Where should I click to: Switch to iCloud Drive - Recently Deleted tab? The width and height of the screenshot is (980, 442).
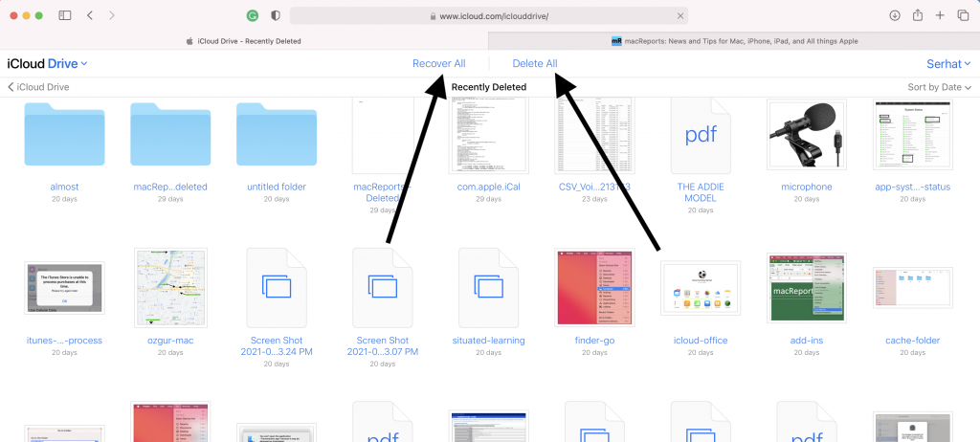[x=244, y=41]
